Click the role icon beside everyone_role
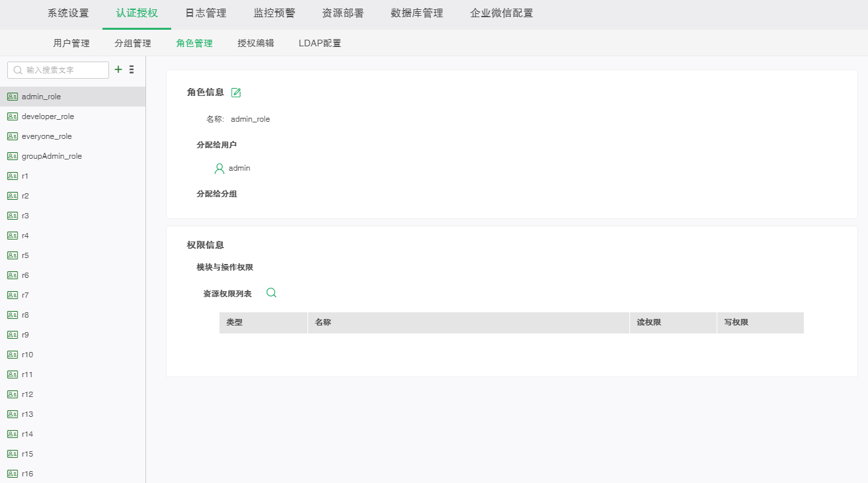The height and width of the screenshot is (483, 868). [x=13, y=136]
